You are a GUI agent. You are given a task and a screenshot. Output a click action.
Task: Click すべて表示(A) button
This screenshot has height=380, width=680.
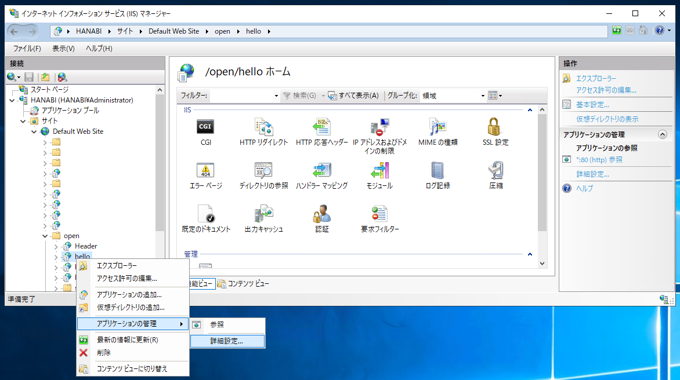[353, 95]
